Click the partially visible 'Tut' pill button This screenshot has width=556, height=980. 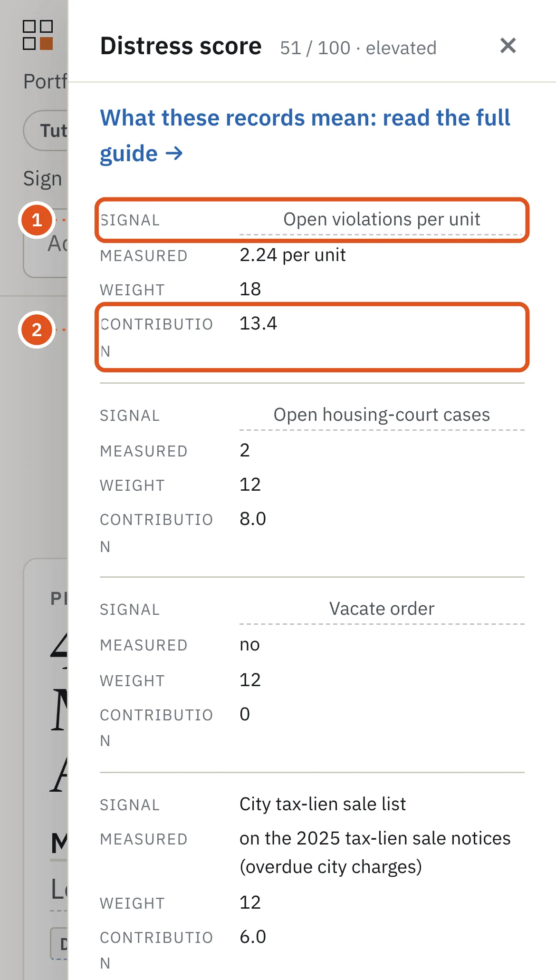tap(47, 130)
